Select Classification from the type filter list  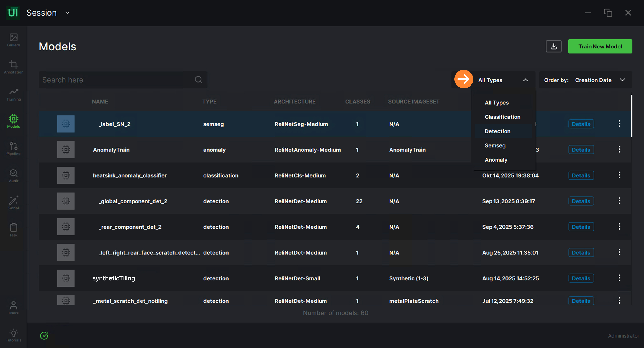point(502,117)
